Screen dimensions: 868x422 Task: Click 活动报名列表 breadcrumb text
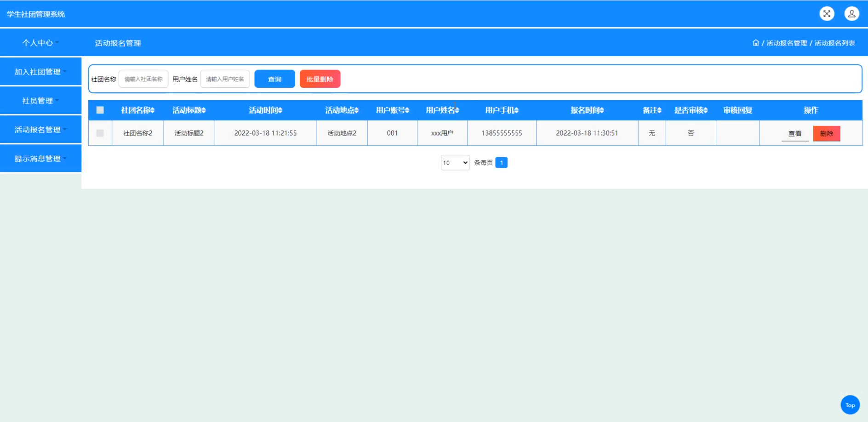tap(835, 43)
